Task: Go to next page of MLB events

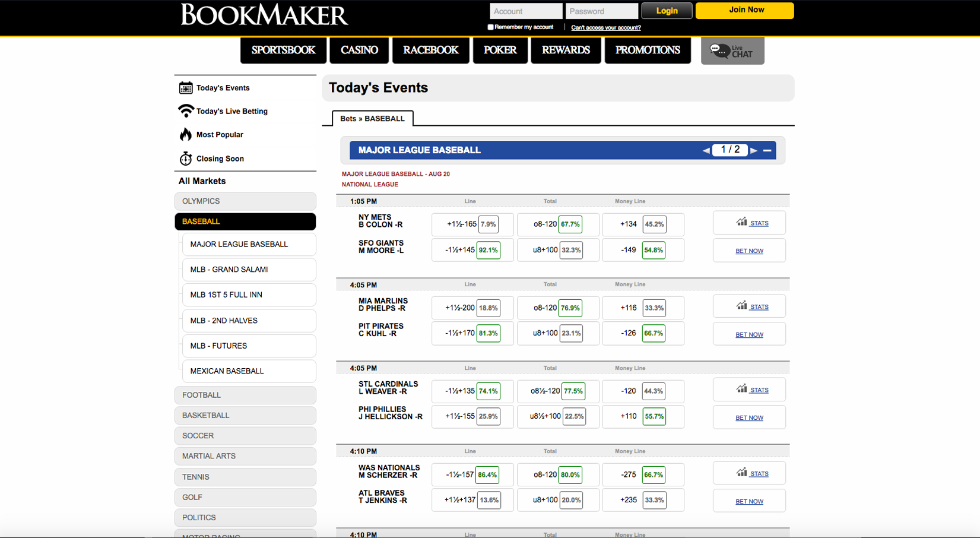Action: (x=754, y=151)
